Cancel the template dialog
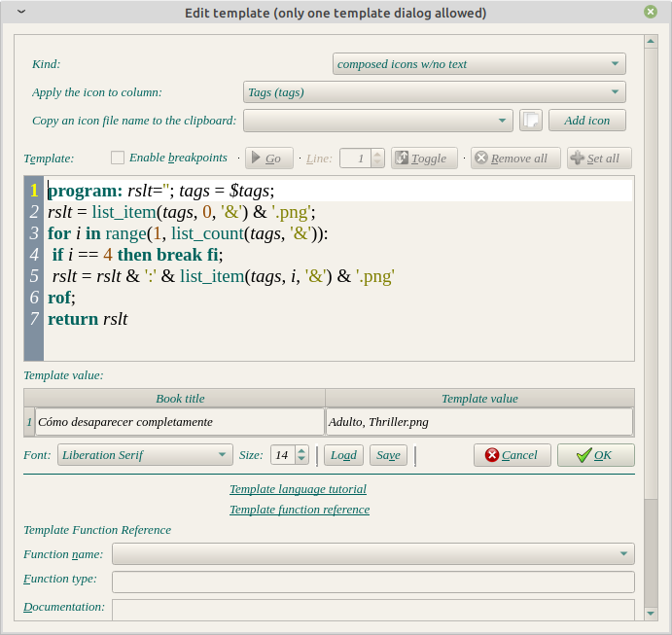The image size is (672, 635). pos(513,454)
